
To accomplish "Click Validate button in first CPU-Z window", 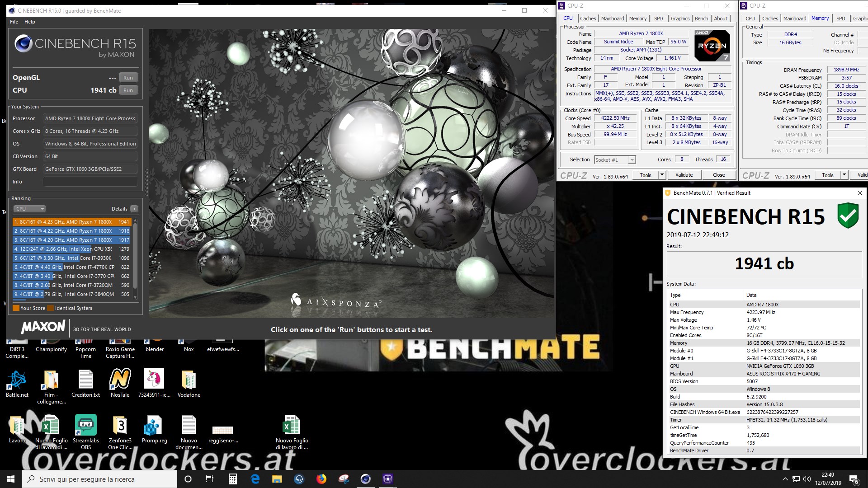I will (x=684, y=175).
